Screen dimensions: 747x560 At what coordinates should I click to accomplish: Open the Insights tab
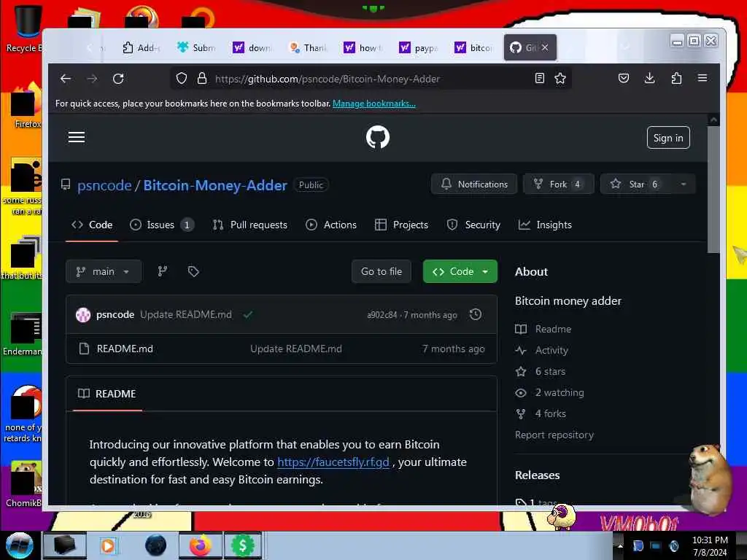point(545,225)
